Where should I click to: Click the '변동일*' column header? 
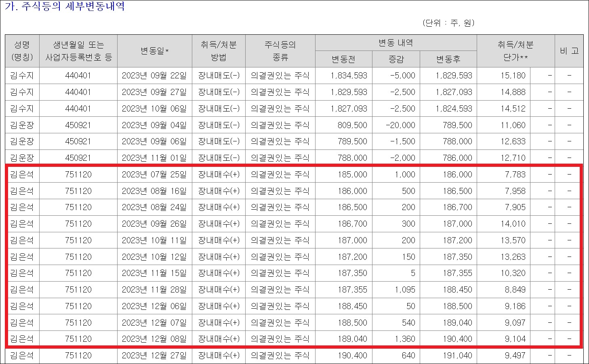(x=155, y=51)
